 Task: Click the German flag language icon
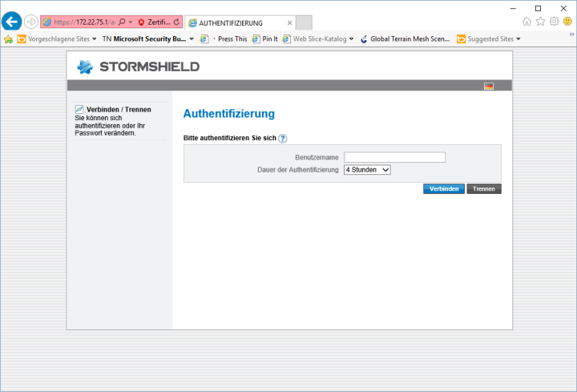click(489, 86)
